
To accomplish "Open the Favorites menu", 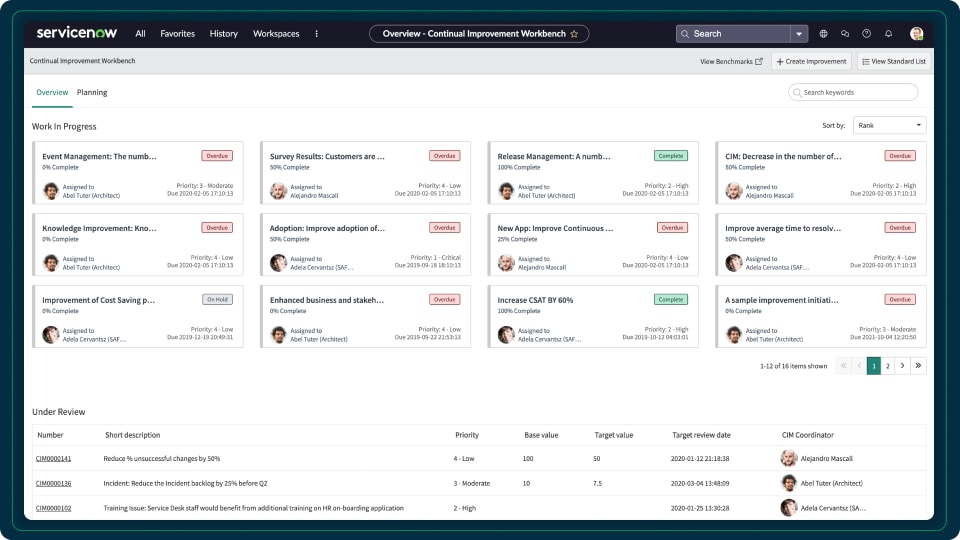I will click(178, 33).
